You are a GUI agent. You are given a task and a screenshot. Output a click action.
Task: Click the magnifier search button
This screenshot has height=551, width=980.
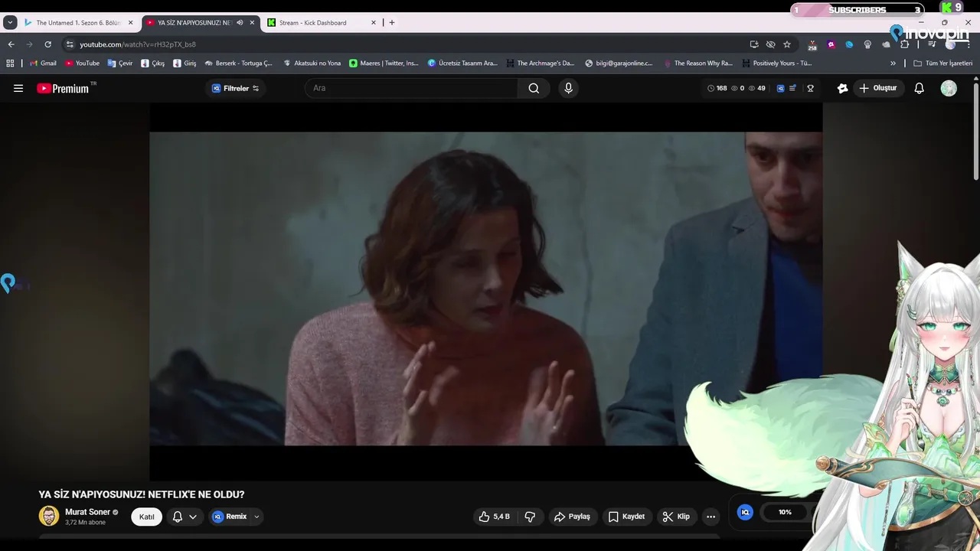click(534, 88)
